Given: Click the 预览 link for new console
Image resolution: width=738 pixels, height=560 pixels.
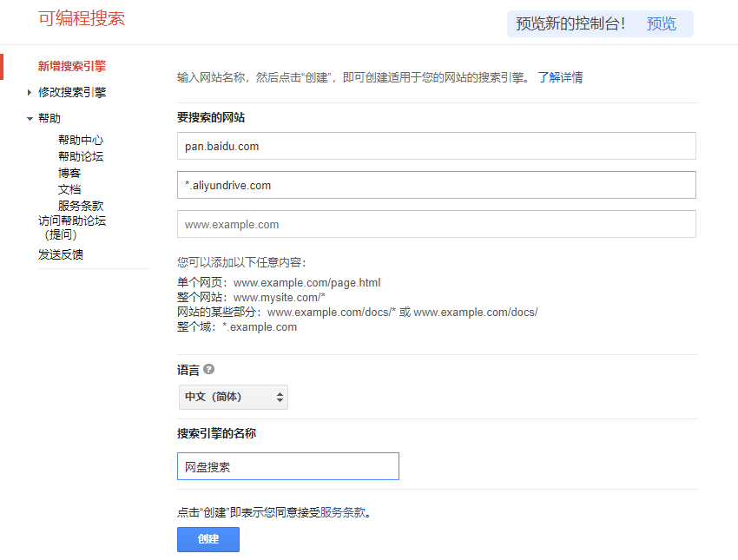Looking at the screenshot, I should coord(662,23).
